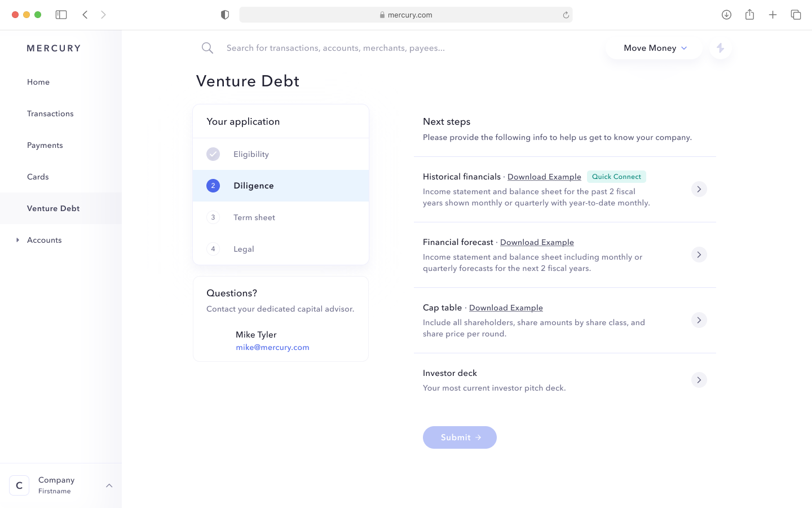Open the Cap table row chevron
This screenshot has width=812, height=508.
(699, 320)
